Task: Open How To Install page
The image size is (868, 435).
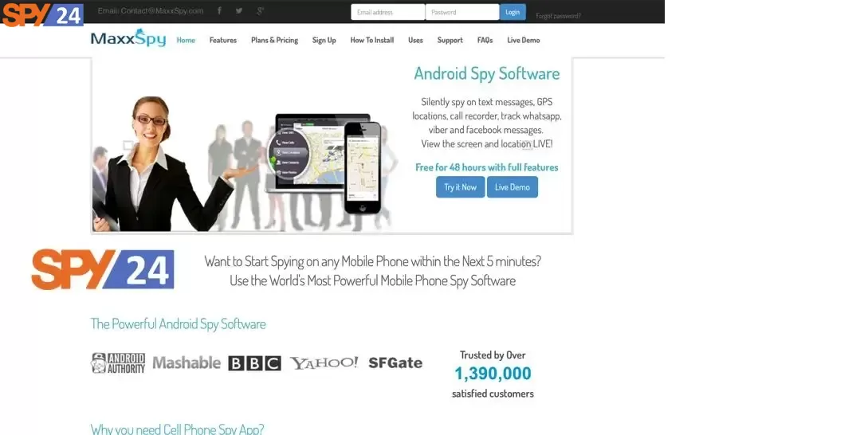Action: coord(372,40)
